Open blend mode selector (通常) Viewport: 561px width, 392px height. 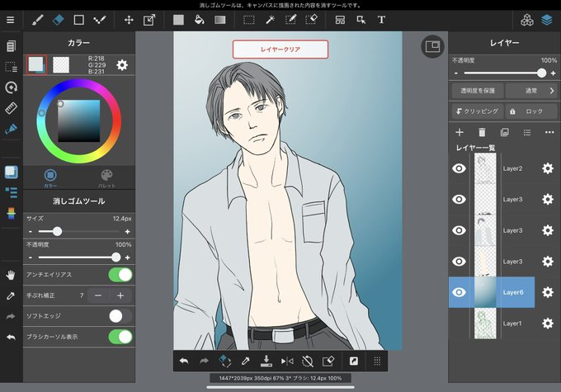click(531, 91)
